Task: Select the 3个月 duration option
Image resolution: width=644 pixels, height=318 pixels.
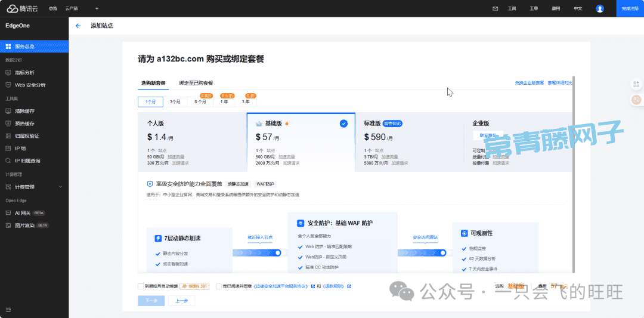Action: [175, 102]
